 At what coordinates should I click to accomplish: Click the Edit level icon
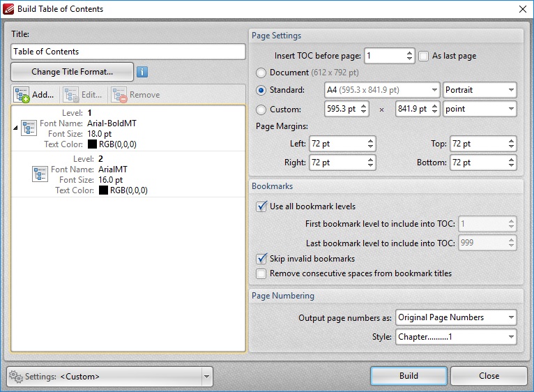pyautogui.click(x=71, y=95)
